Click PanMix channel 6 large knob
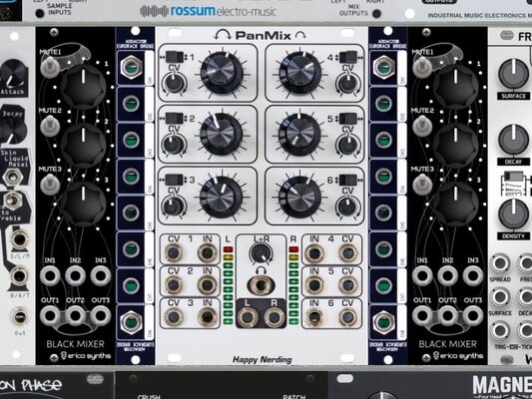Image resolution: width=532 pixels, height=399 pixels. (x=299, y=197)
